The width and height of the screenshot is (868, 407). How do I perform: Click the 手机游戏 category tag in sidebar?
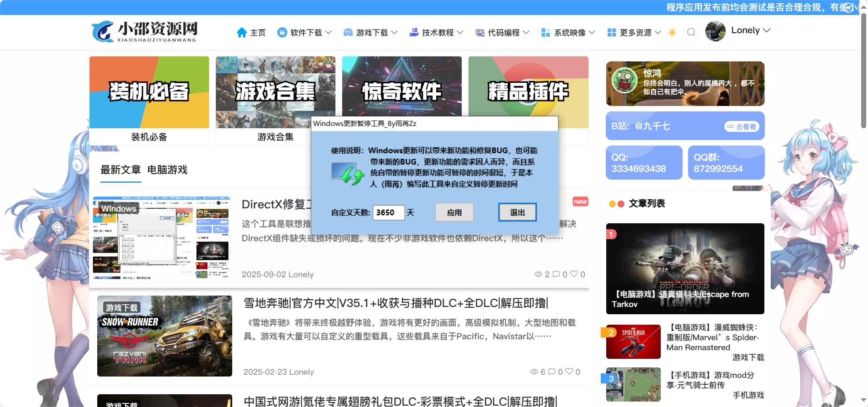748,395
